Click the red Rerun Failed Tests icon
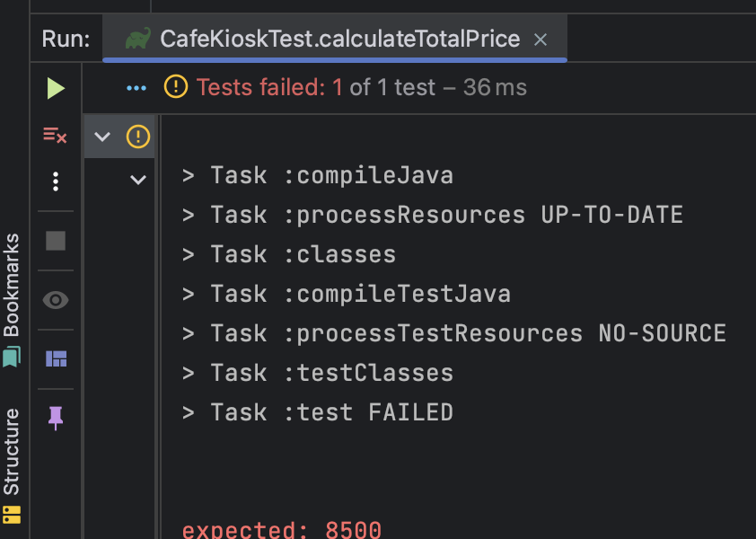 (x=56, y=136)
